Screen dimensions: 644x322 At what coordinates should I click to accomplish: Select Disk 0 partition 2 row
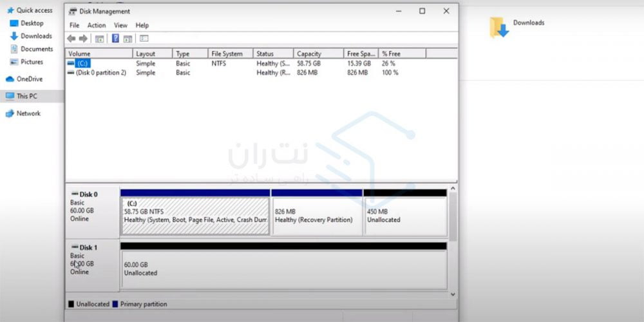point(100,73)
